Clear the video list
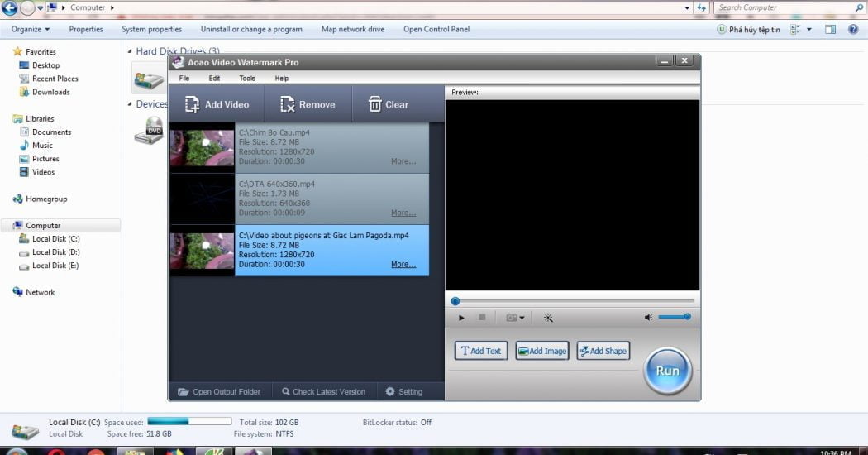 388,104
